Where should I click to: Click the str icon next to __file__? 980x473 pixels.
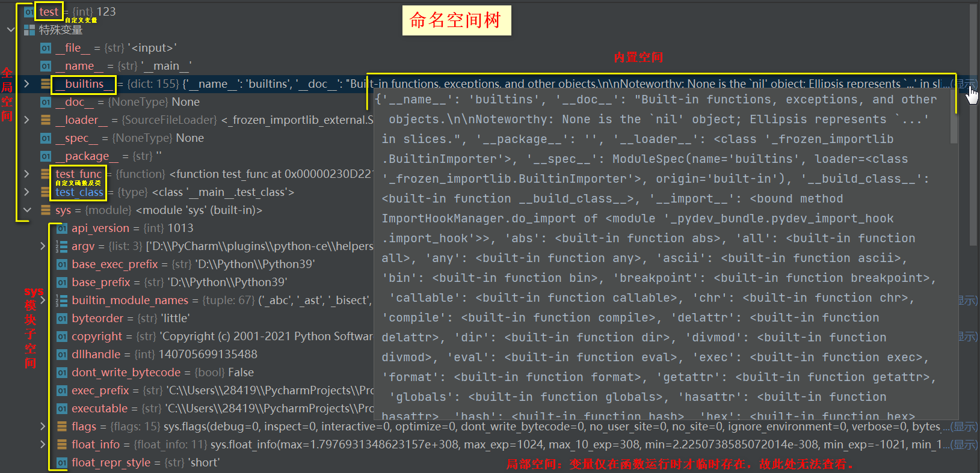click(x=46, y=48)
